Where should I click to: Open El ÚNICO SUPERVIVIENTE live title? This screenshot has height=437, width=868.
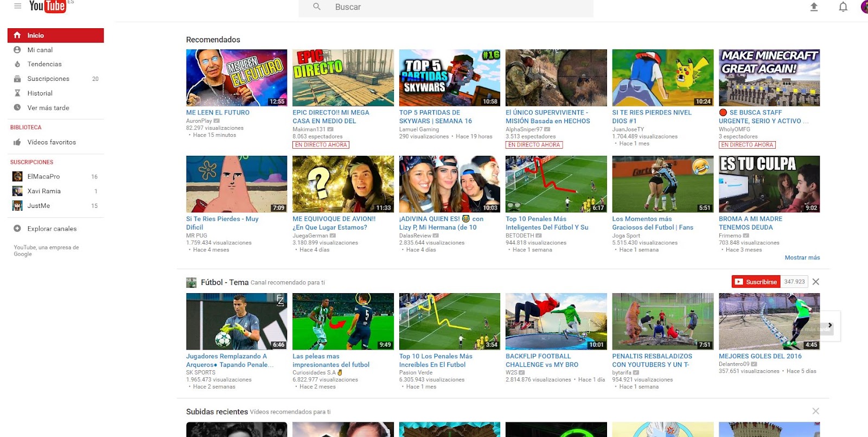[548, 117]
